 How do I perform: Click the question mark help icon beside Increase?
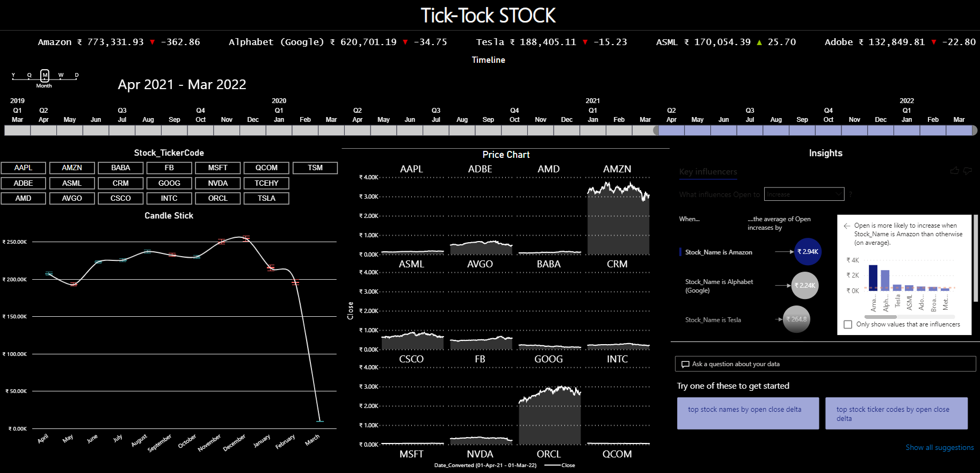pos(851,194)
